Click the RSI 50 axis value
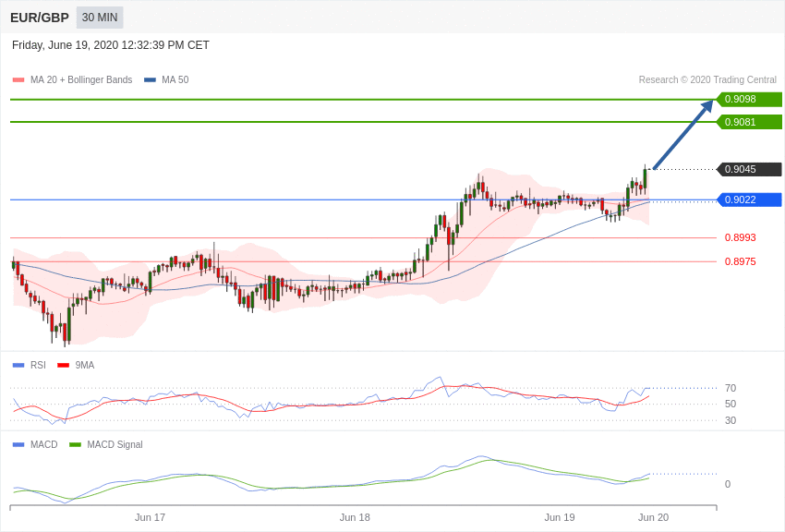 [731, 404]
